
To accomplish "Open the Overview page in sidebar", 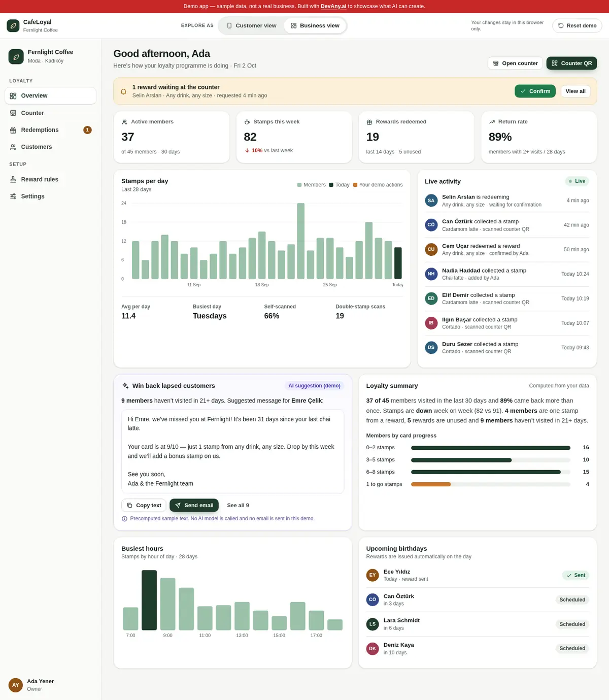I will [x=50, y=95].
